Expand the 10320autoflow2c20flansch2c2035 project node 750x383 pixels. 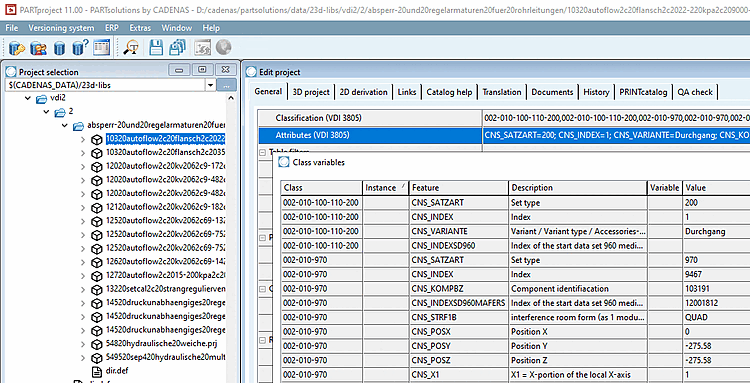83,153
